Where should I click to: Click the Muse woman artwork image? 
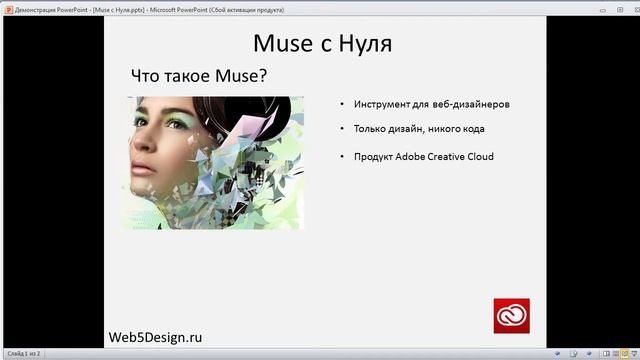(213, 163)
